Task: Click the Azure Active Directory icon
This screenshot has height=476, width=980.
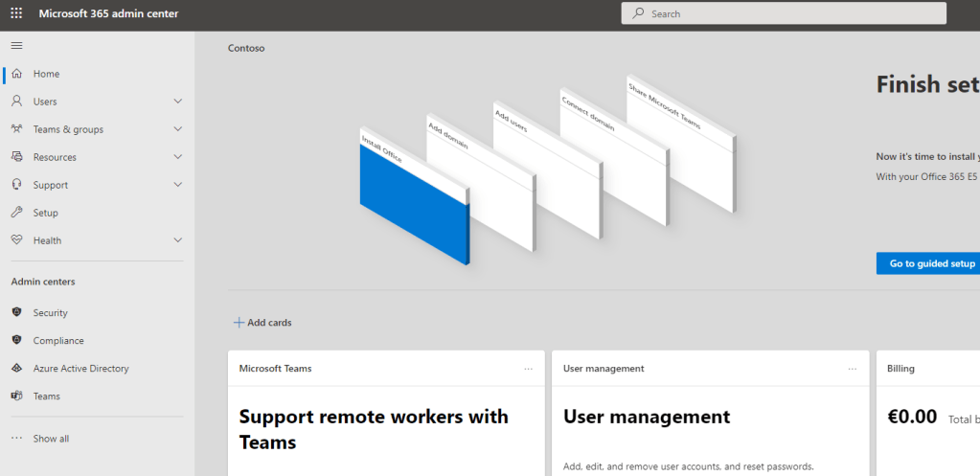Action: 16,369
